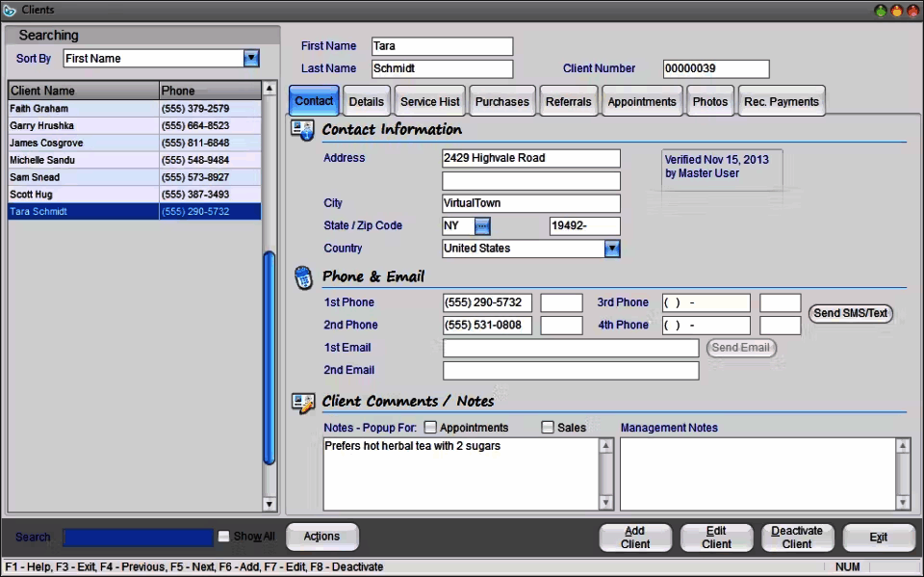
Task: Click the orange window control button
Action: [x=896, y=11]
